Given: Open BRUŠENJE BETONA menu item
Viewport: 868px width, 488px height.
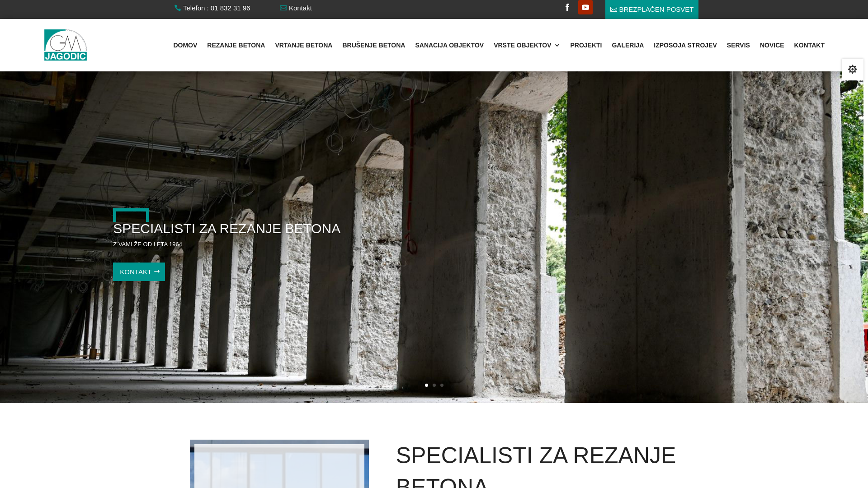Looking at the screenshot, I should [x=373, y=45].
